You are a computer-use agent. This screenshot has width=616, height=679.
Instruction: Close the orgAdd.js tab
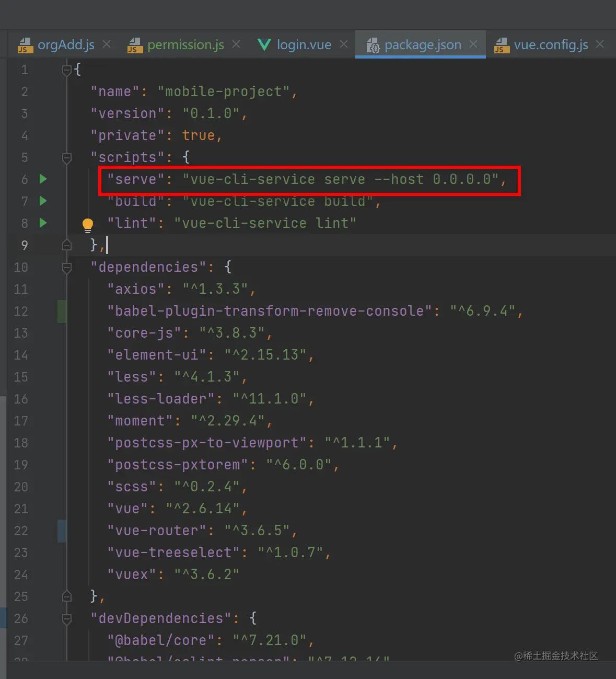click(107, 44)
